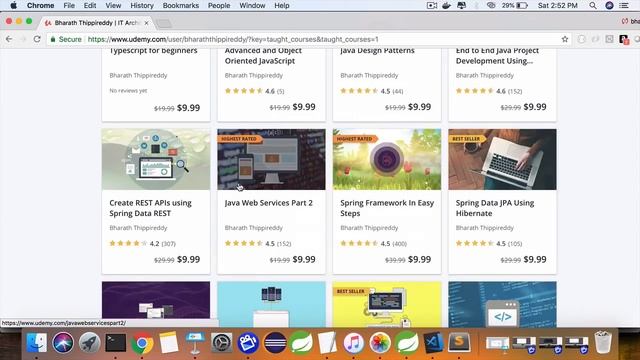
Task: Open Visual Studio Code from the Dock
Action: pyautogui.click(x=433, y=342)
